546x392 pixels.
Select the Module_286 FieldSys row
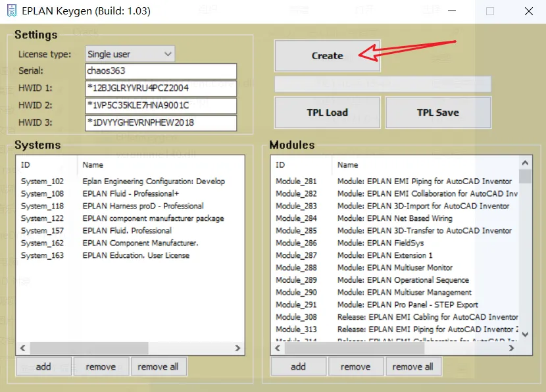pyautogui.click(x=395, y=243)
